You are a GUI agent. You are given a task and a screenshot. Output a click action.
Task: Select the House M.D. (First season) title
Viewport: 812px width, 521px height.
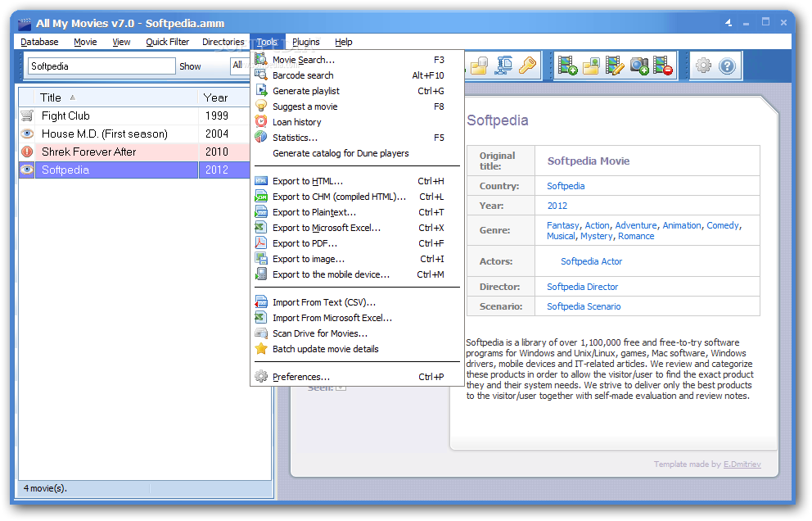coord(105,134)
